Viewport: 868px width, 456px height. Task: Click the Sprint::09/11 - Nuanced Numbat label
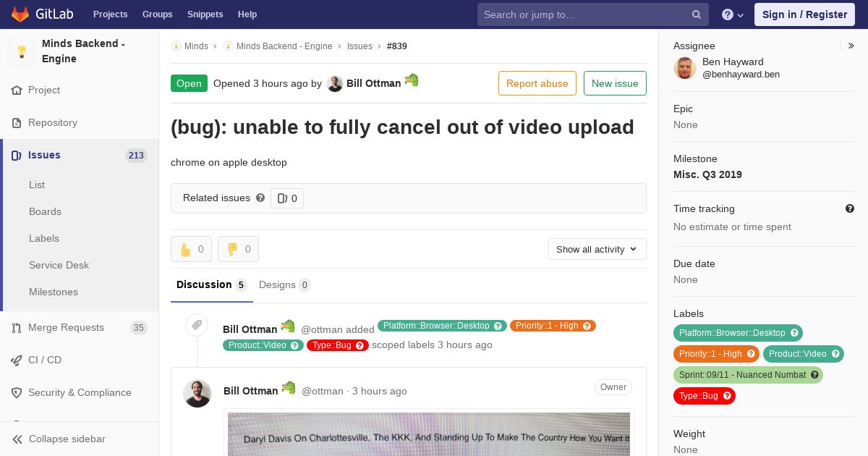(x=748, y=375)
